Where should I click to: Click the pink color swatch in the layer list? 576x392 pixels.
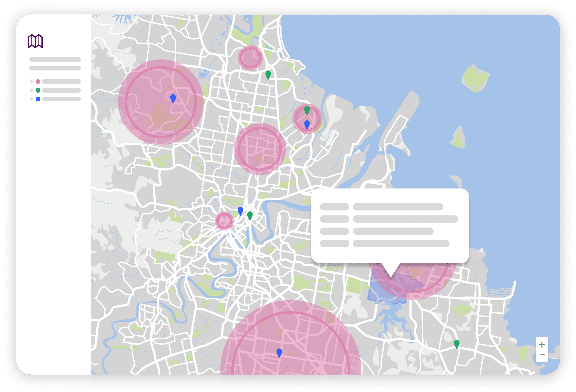point(38,82)
